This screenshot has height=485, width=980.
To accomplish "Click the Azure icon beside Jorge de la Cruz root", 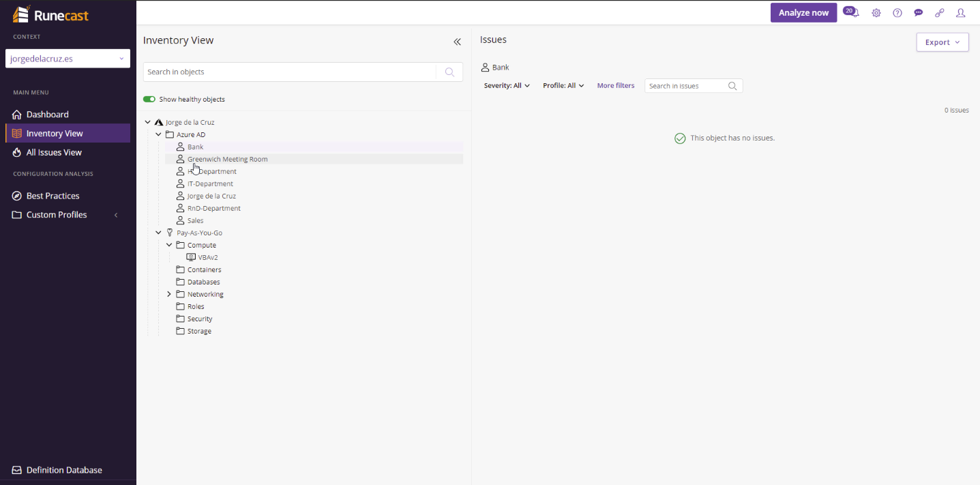I will pos(159,122).
